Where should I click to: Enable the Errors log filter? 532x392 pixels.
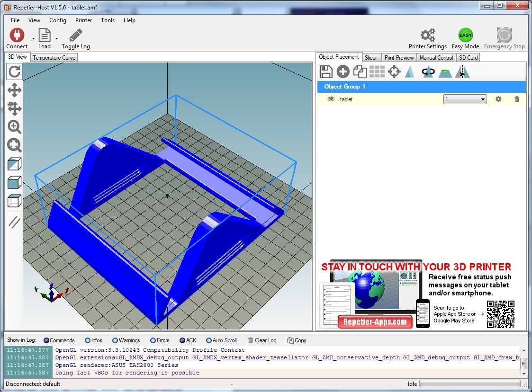(x=153, y=340)
